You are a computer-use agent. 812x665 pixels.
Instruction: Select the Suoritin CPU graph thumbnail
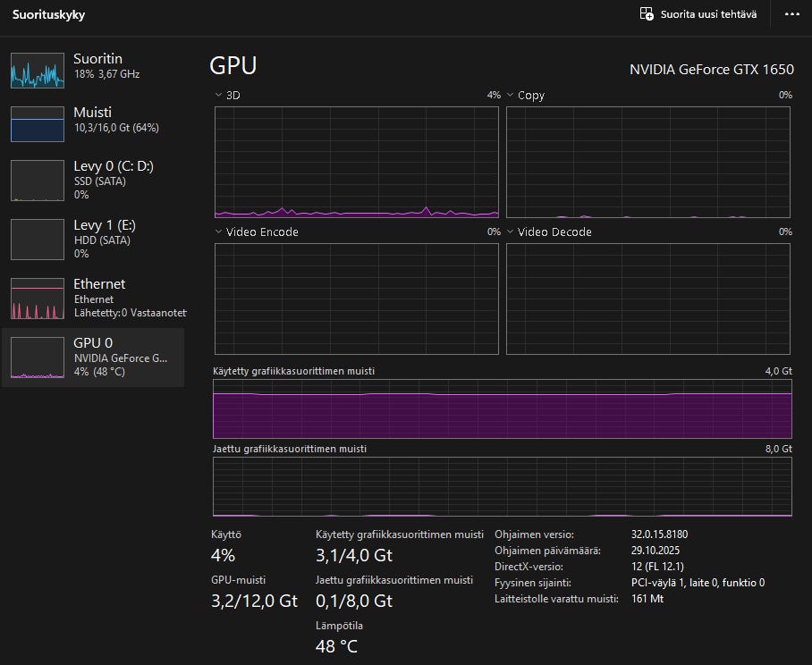(38, 71)
